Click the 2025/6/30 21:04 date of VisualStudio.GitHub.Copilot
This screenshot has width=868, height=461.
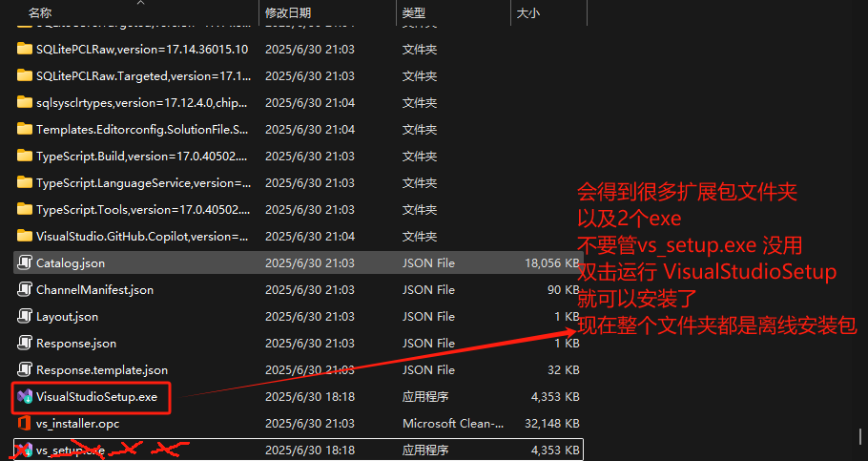coord(309,236)
